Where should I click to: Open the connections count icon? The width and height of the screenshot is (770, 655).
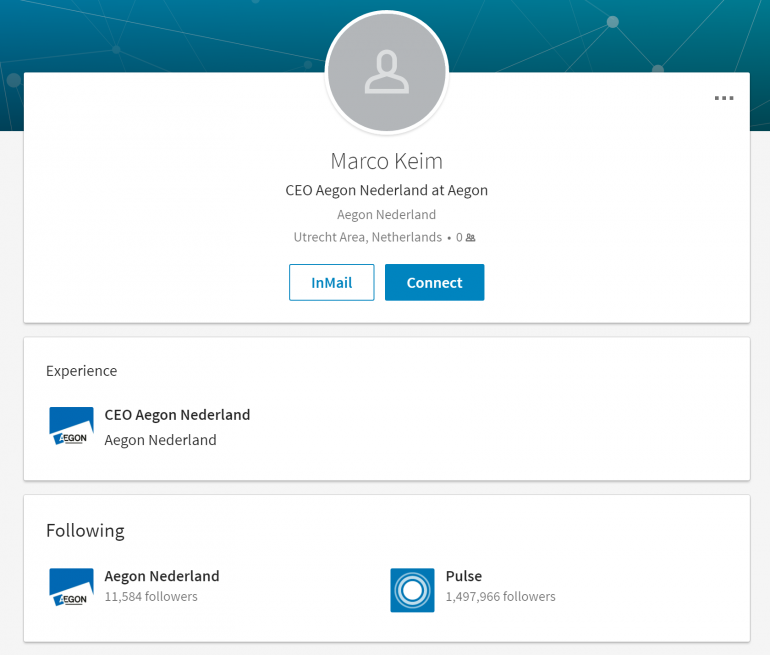click(470, 238)
